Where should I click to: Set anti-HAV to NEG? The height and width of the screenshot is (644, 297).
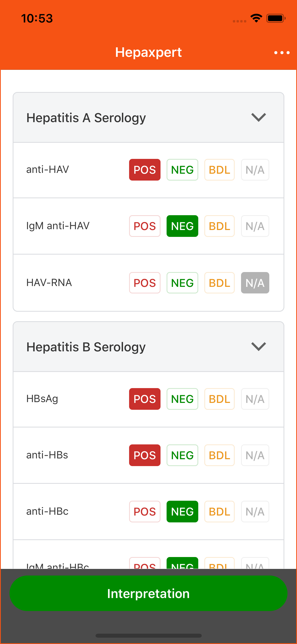pyautogui.click(x=182, y=170)
